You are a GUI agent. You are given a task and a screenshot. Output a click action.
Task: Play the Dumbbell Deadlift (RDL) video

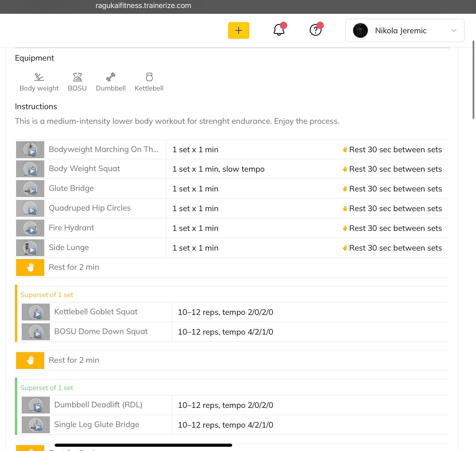[x=36, y=405]
